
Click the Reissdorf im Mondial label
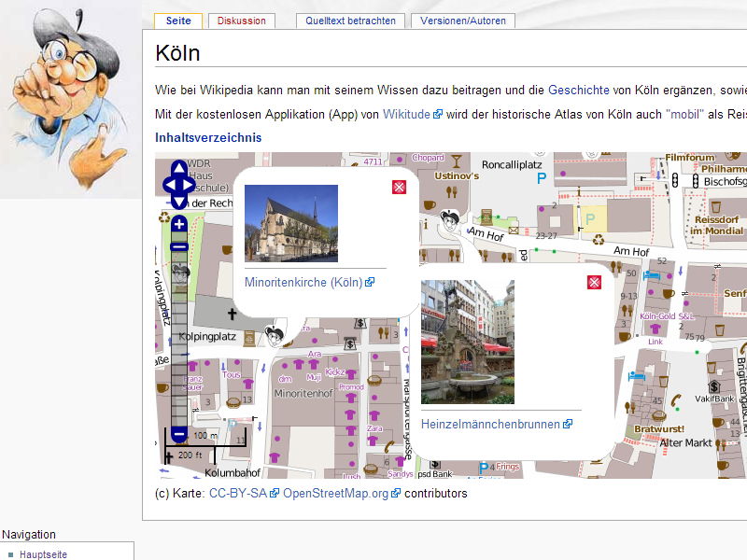click(x=716, y=225)
